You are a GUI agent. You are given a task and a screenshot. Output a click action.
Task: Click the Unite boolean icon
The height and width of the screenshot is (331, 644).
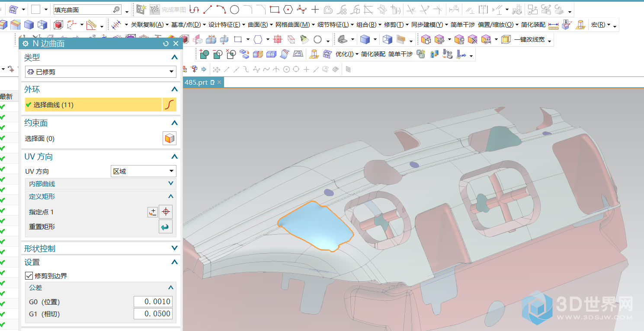coord(204,54)
